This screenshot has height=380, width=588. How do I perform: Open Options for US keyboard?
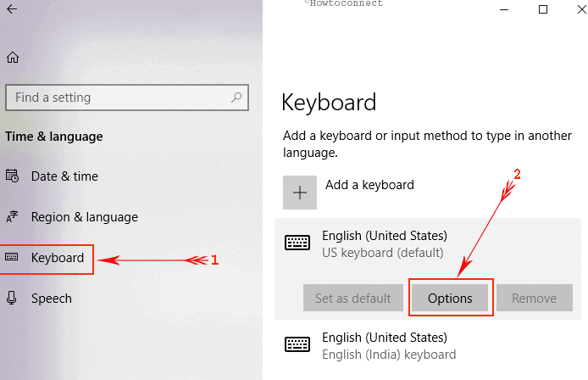(x=450, y=298)
